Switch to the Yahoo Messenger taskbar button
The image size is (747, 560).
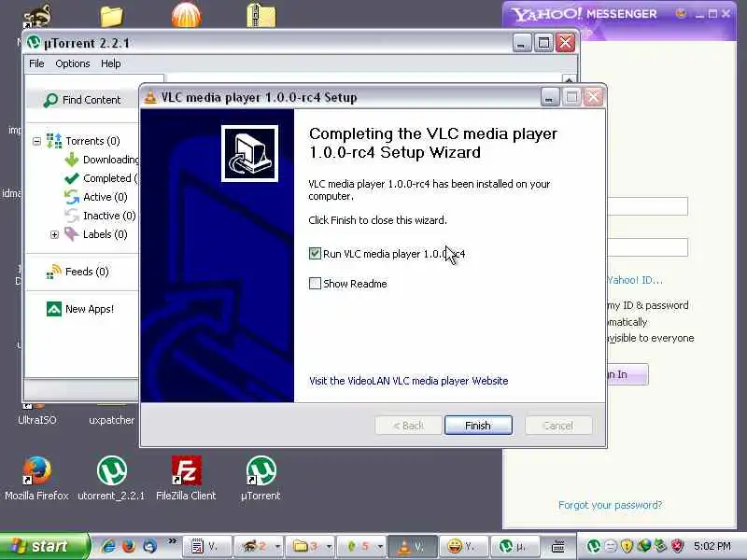coord(463,547)
